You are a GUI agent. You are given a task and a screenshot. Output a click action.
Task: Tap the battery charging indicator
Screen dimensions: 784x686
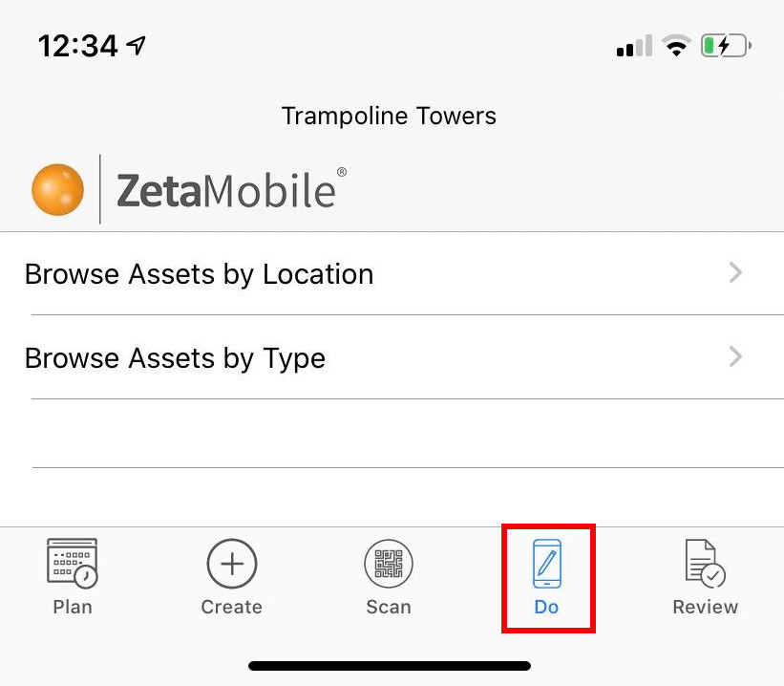pos(726,46)
